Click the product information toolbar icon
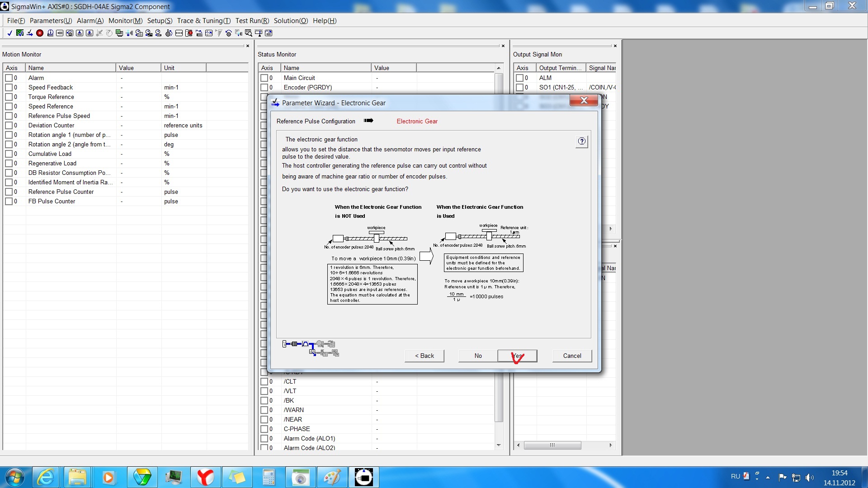This screenshot has width=868, height=488. (50, 33)
